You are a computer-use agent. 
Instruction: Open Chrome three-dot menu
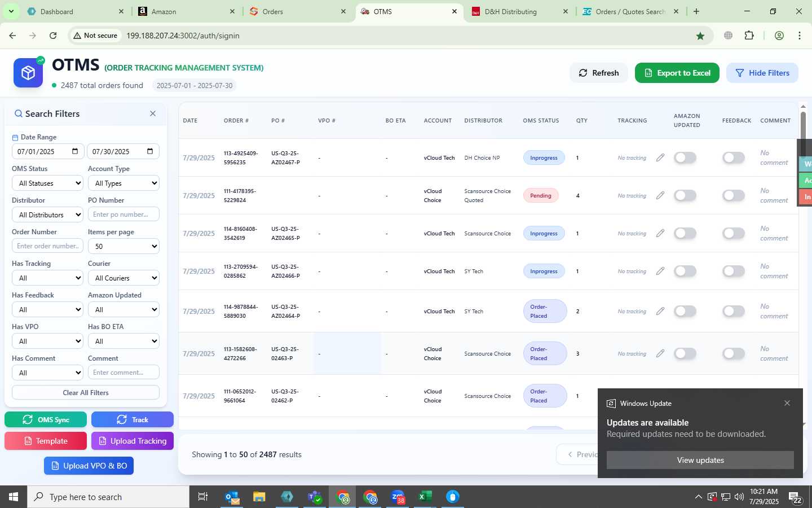(x=800, y=36)
